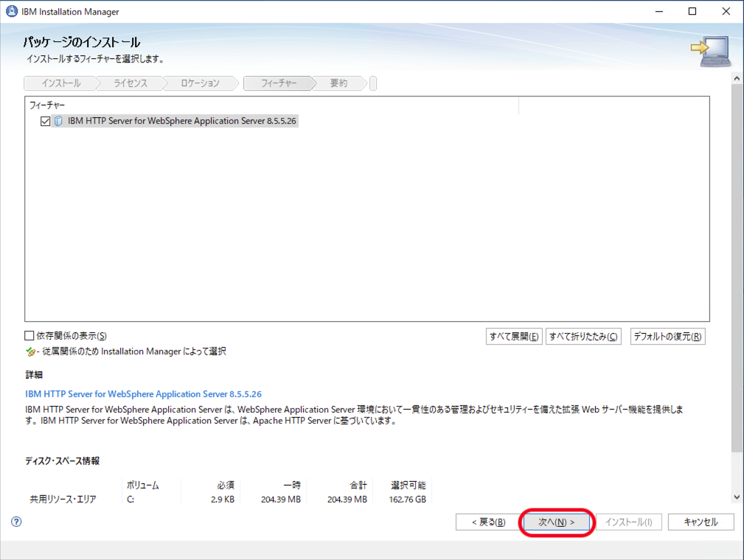Viewport: 744px width, 560px height.
Task: Click the vertical scrollbar thumb
Action: pos(737,268)
